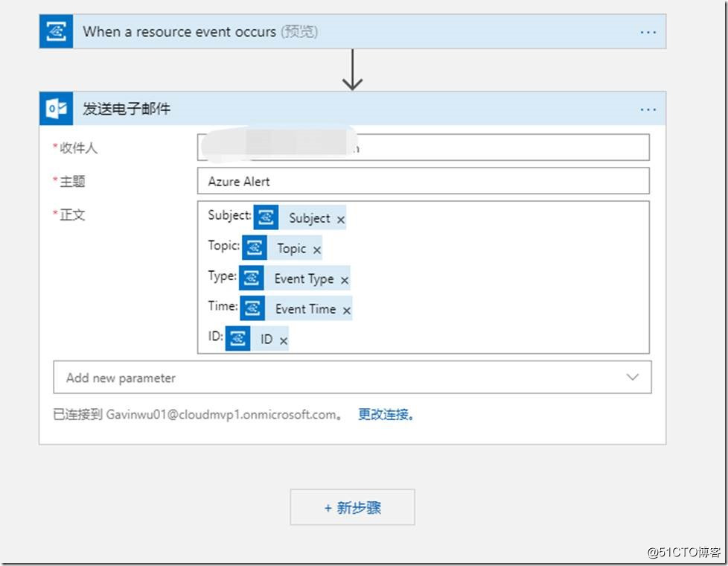Select the Event Type token label

304,279
